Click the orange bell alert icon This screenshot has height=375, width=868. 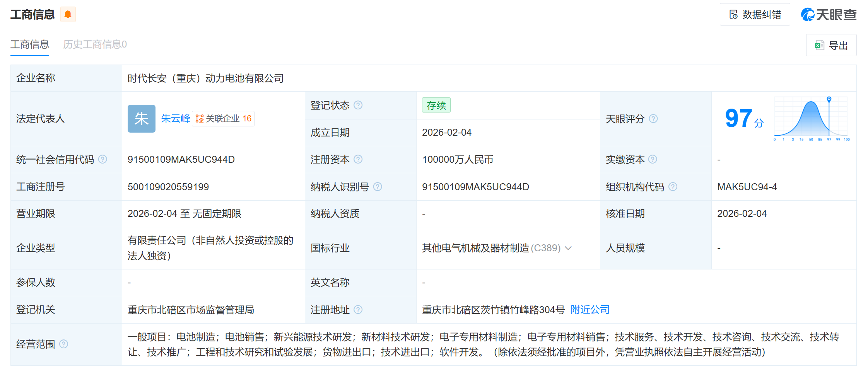point(68,15)
